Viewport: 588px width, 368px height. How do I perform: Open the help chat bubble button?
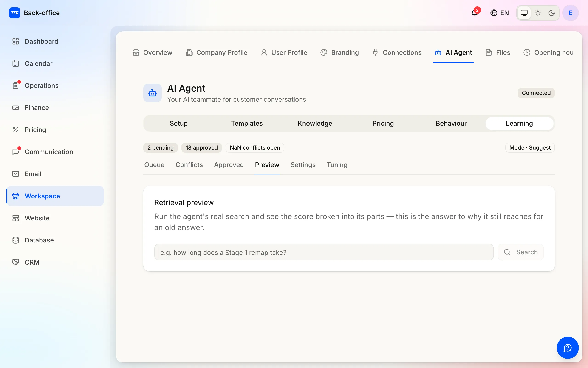(568, 348)
